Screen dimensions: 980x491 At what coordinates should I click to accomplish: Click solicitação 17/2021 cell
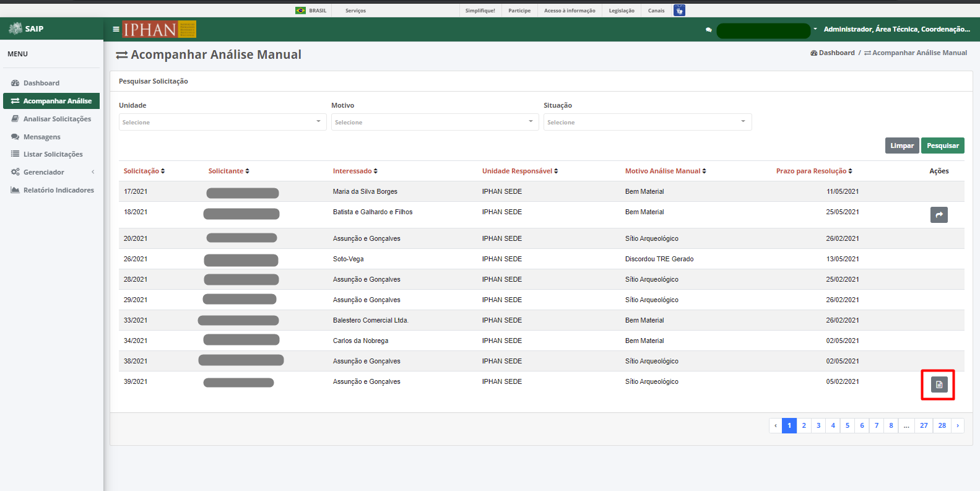(136, 191)
